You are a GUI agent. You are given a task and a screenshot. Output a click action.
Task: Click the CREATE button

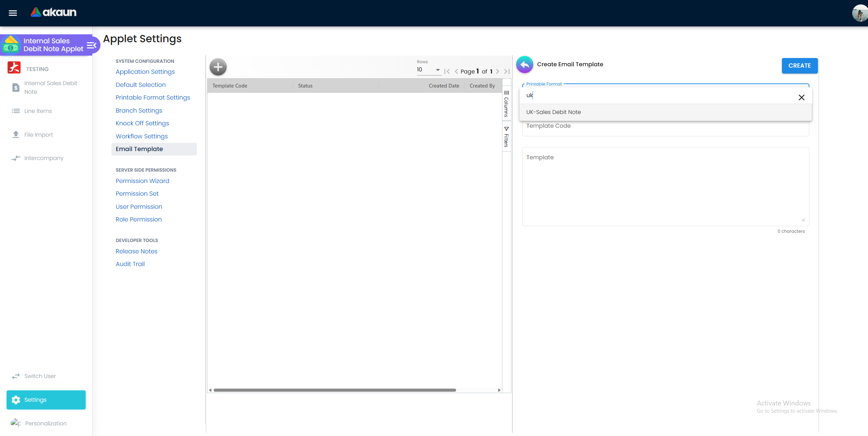(799, 66)
